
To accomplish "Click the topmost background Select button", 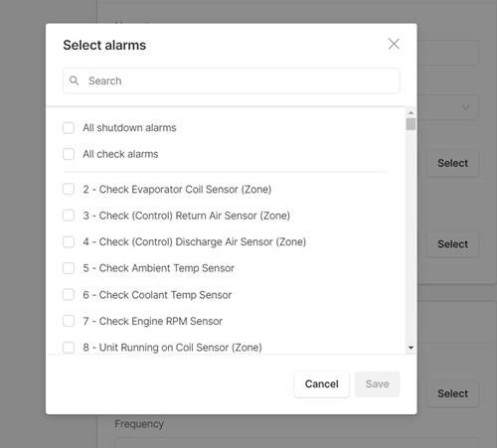I will click(x=452, y=163).
